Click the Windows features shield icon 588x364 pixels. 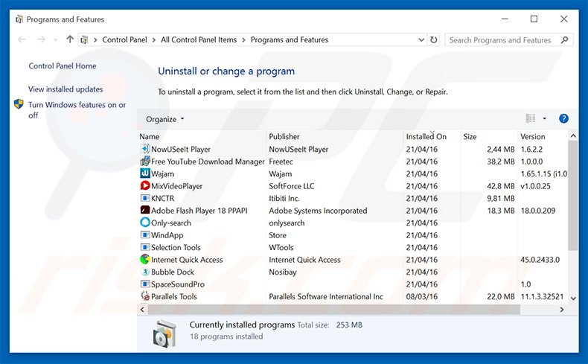pyautogui.click(x=19, y=103)
